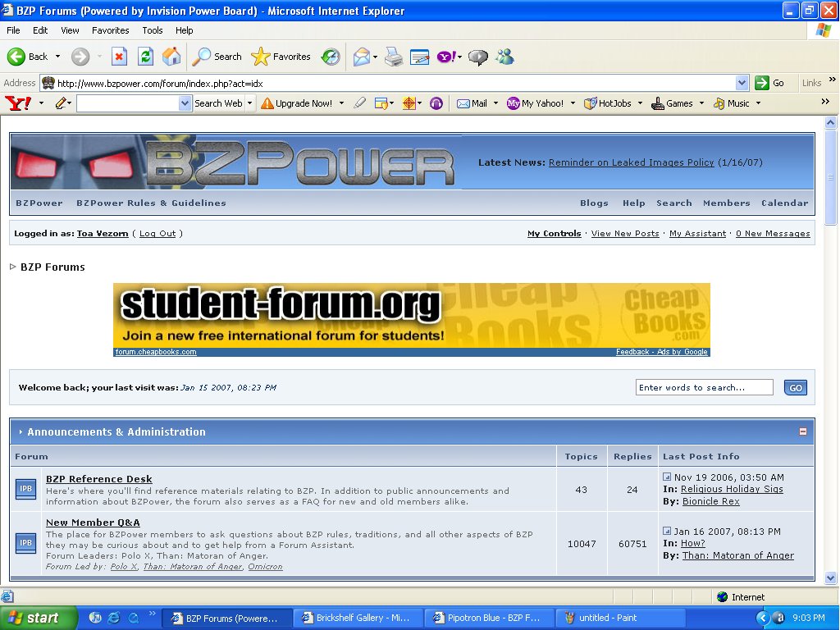The width and height of the screenshot is (840, 630).
Task: Click the View New Posts link
Action: pyautogui.click(x=625, y=234)
